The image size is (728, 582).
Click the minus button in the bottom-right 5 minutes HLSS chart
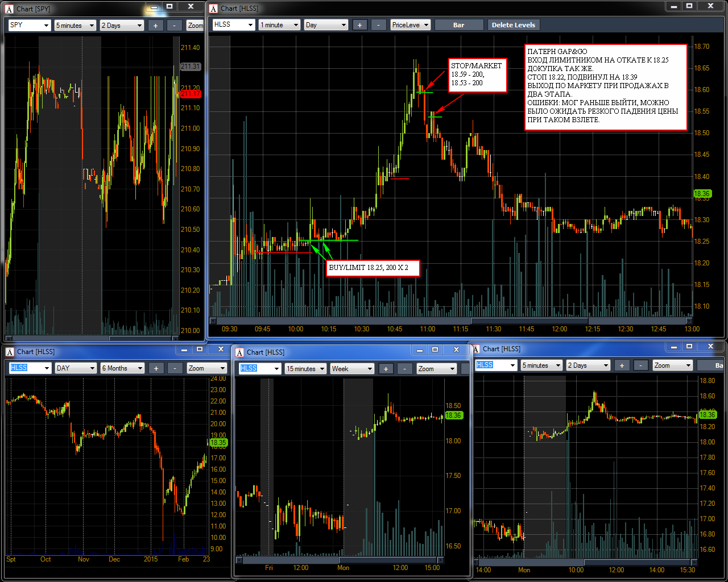tap(642, 365)
